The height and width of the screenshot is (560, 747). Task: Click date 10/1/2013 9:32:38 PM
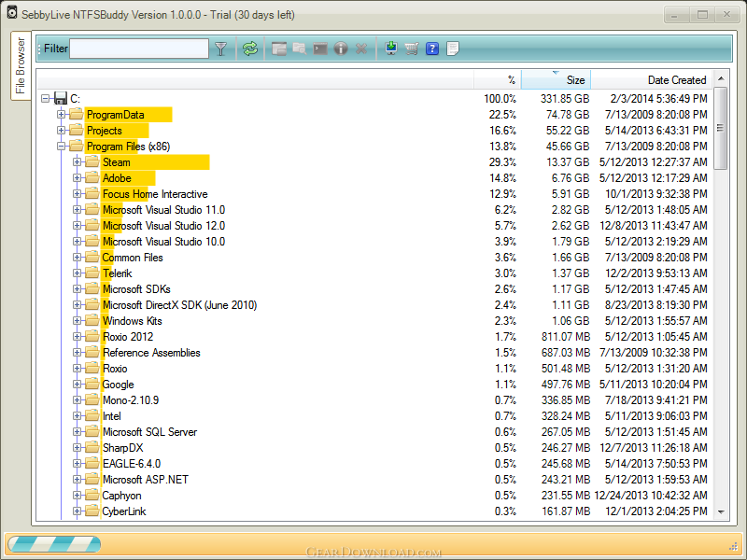656,194
